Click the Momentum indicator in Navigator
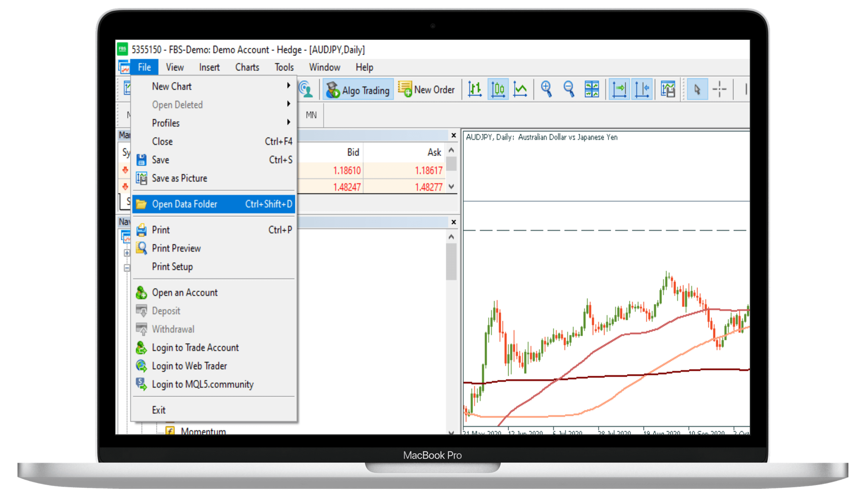Viewport: 868px width, 502px height. [203, 431]
